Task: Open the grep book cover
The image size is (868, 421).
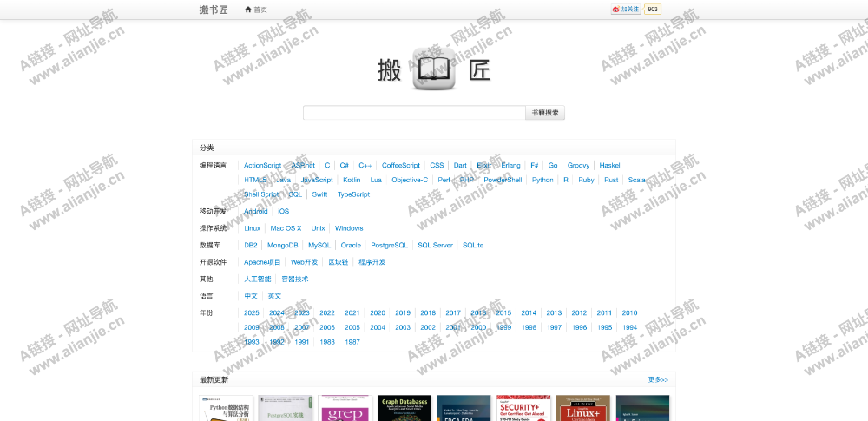Action: click(345, 408)
